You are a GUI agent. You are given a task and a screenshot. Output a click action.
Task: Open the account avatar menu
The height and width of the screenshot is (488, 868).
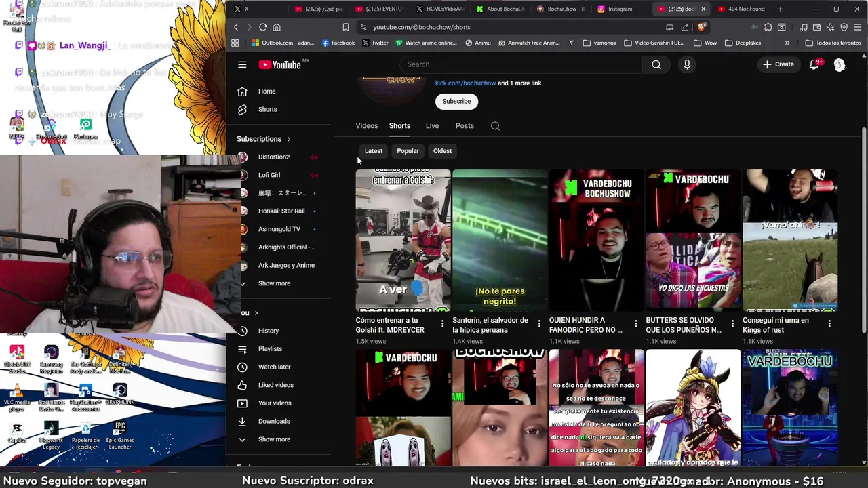pyautogui.click(x=840, y=64)
